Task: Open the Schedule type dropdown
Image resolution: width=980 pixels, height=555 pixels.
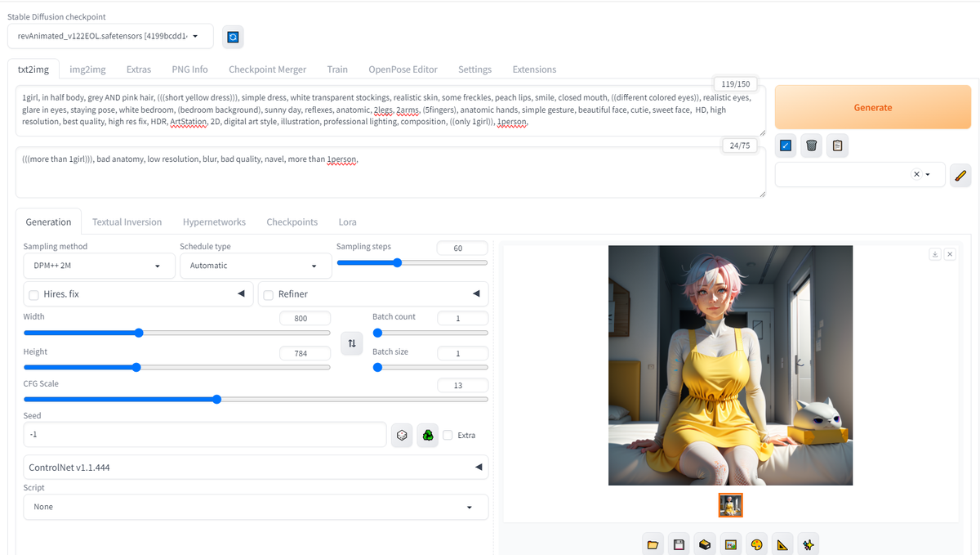Action: (256, 266)
